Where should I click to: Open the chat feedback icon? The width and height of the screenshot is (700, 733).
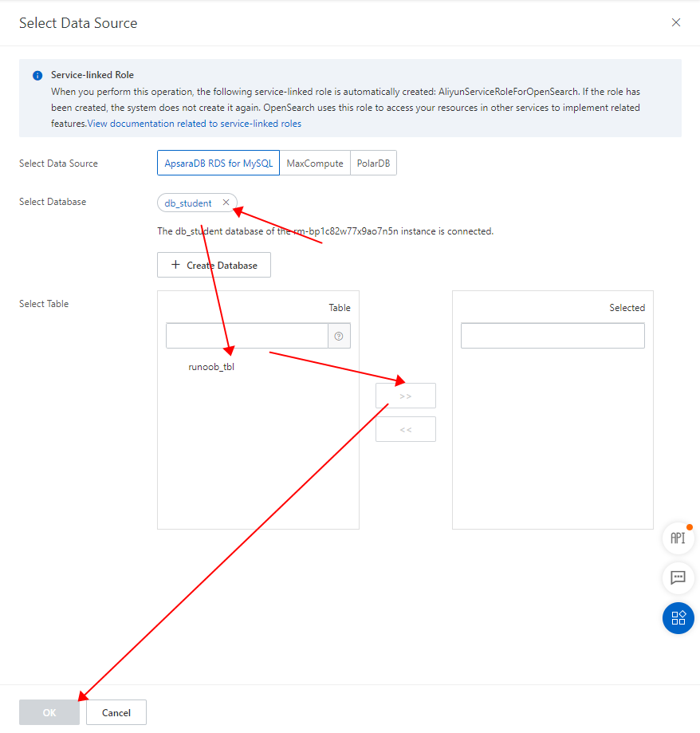[x=678, y=577]
